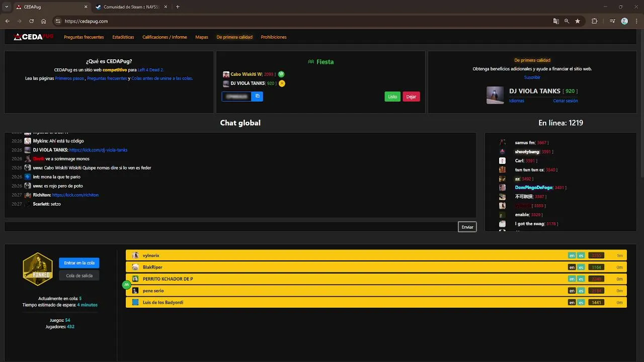Switch to the Comunidad de Steam browser tab
This screenshot has width=644, height=362.
pos(131,7)
